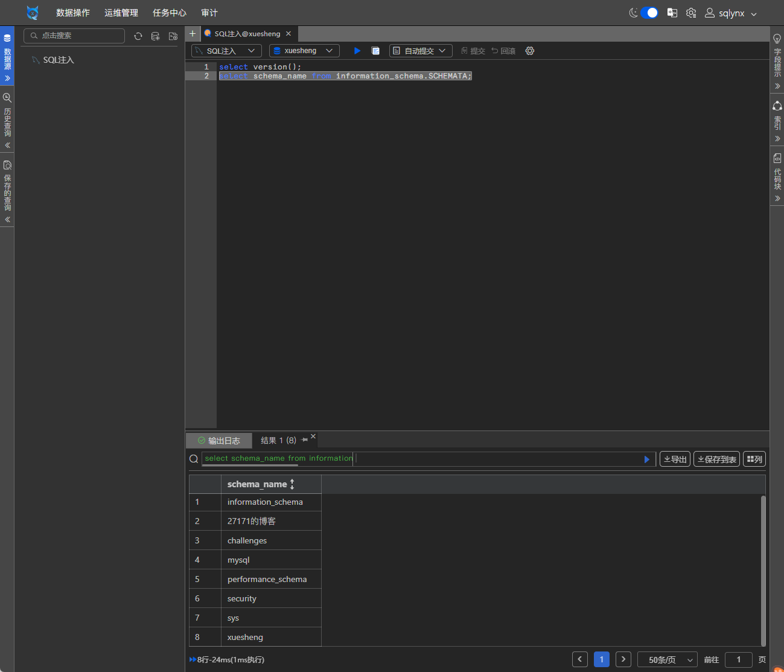Open editor settings gear in SQL toolbar
The height and width of the screenshot is (672, 784).
[x=530, y=51]
